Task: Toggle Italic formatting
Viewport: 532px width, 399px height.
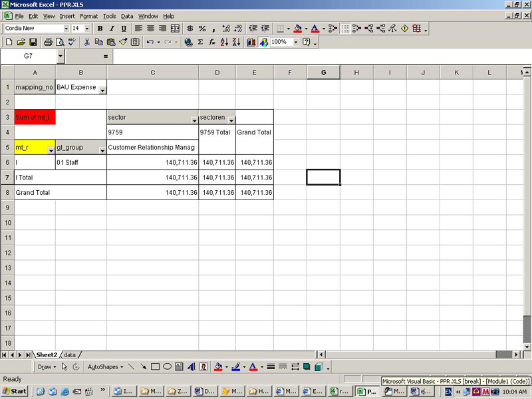Action: point(112,29)
